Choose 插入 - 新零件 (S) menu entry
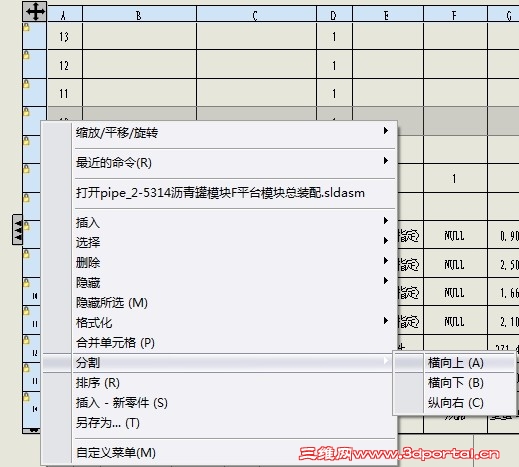Image resolution: width=519 pixels, height=467 pixels. (219, 403)
